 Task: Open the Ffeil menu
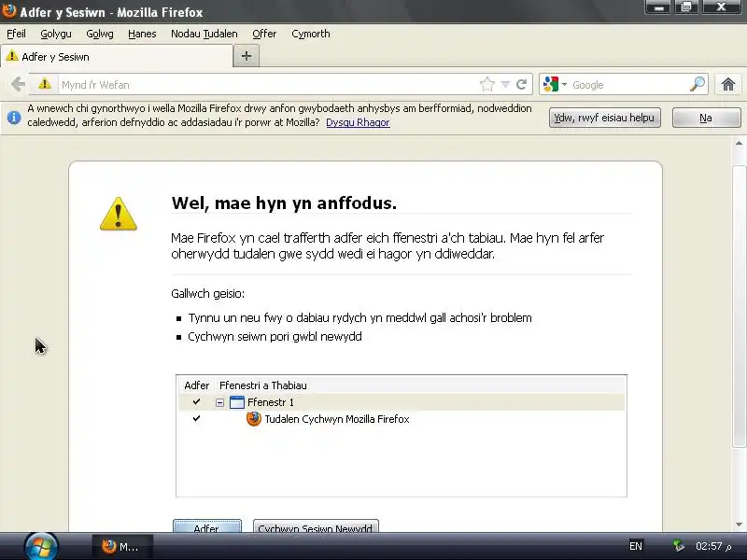point(16,34)
